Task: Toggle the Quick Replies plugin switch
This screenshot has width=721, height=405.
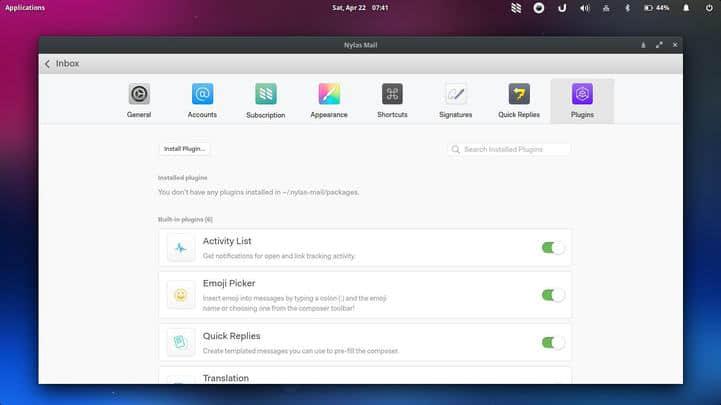Action: point(553,342)
